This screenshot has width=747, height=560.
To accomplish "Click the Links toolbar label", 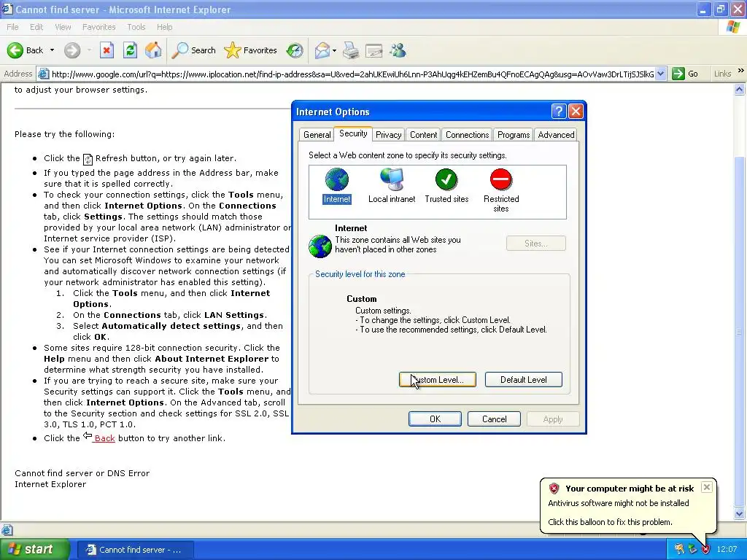I will 722,74.
